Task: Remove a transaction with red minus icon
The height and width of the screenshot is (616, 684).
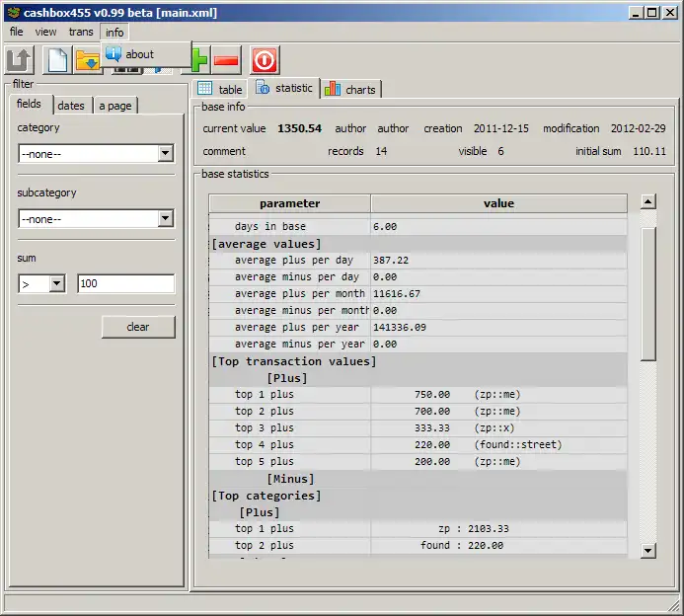Action: point(227,60)
